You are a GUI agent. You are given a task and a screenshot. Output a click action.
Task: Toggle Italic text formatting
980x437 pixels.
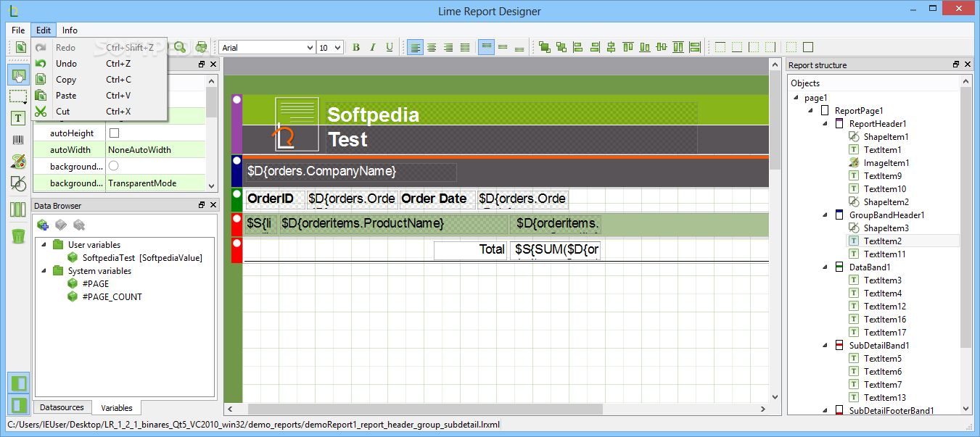373,47
